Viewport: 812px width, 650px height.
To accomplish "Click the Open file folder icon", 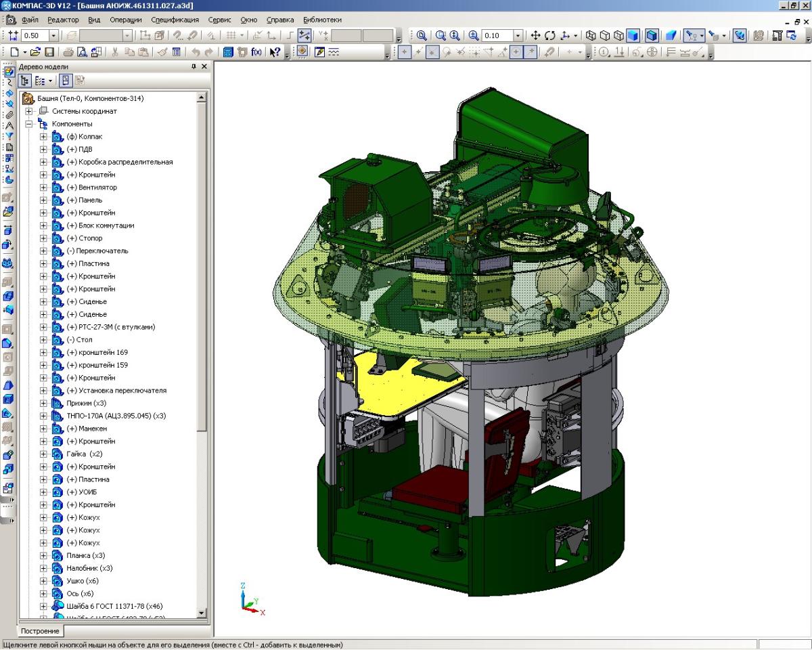I will [35, 52].
